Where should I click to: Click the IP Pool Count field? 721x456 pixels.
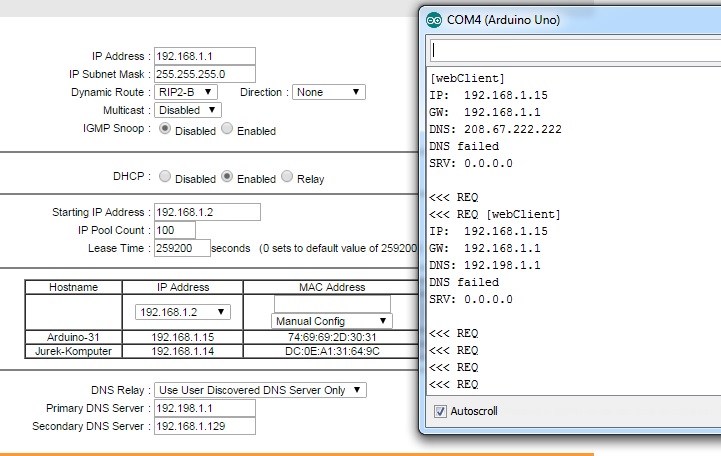175,230
